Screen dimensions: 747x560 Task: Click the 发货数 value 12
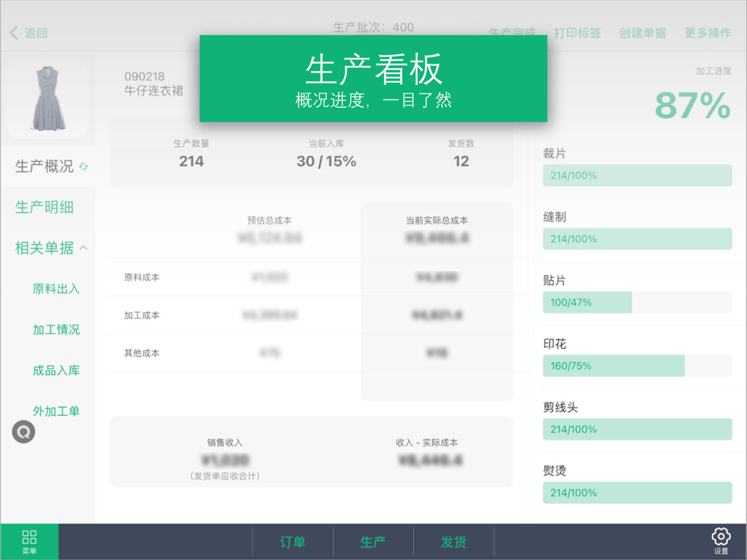[461, 161]
